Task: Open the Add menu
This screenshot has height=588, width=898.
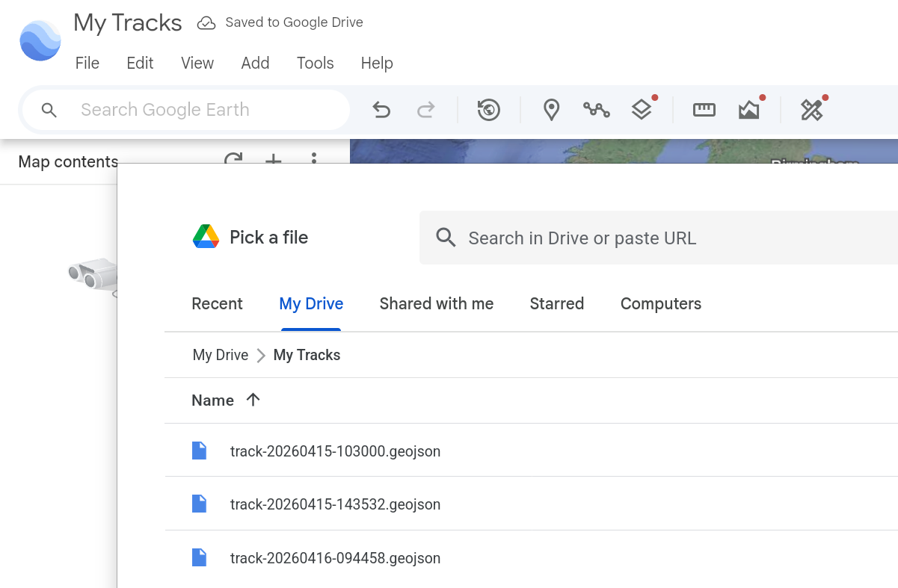Action: point(255,64)
